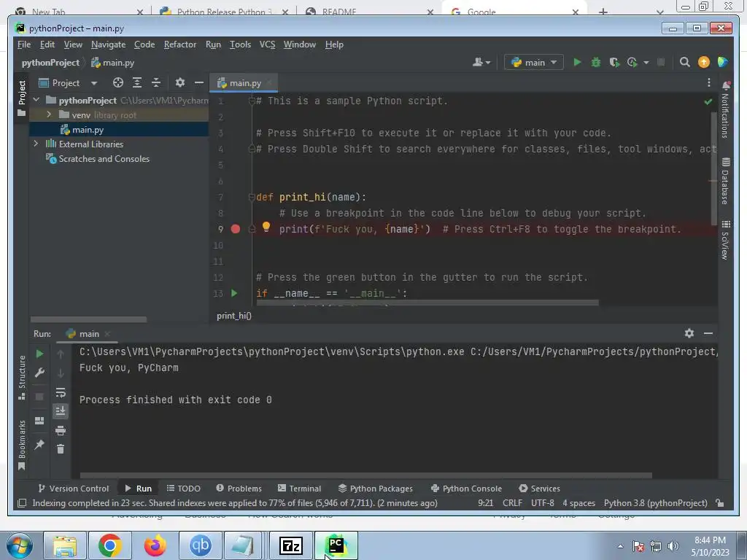Expand External Libraries node
Viewport: 747px width, 560px height.
[36, 144]
